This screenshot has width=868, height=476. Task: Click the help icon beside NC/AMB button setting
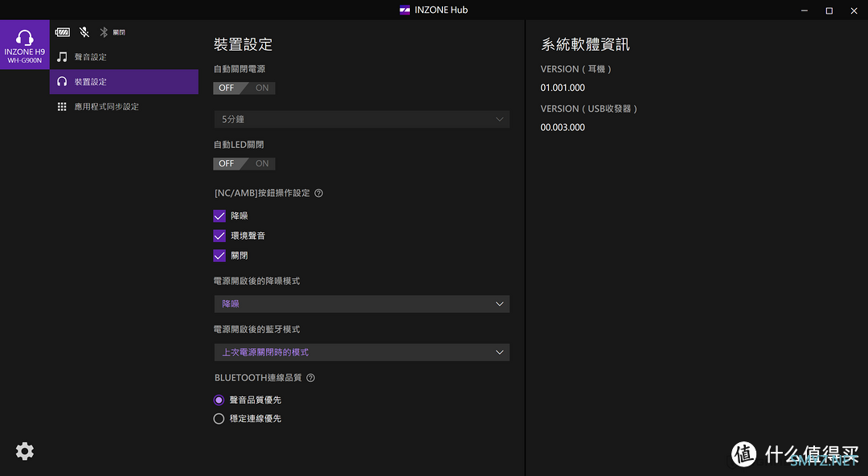[319, 193]
